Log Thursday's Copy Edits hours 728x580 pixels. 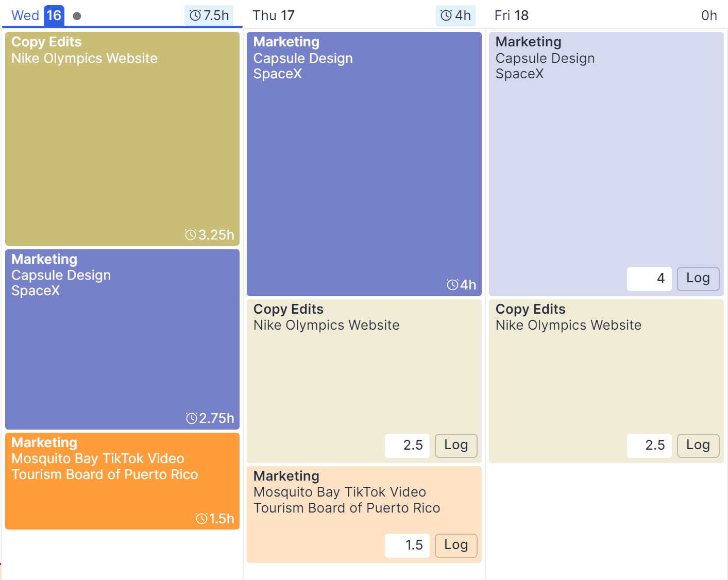tap(456, 446)
